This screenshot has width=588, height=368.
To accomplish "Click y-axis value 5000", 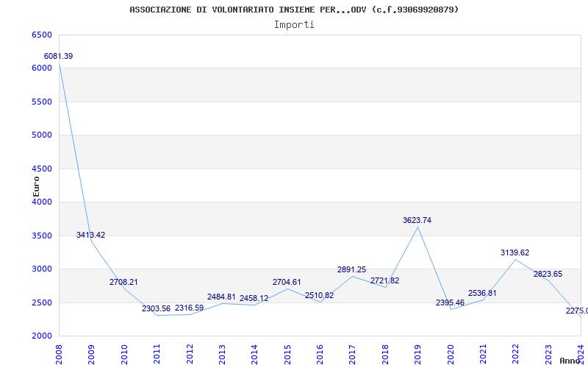I will [41, 135].
